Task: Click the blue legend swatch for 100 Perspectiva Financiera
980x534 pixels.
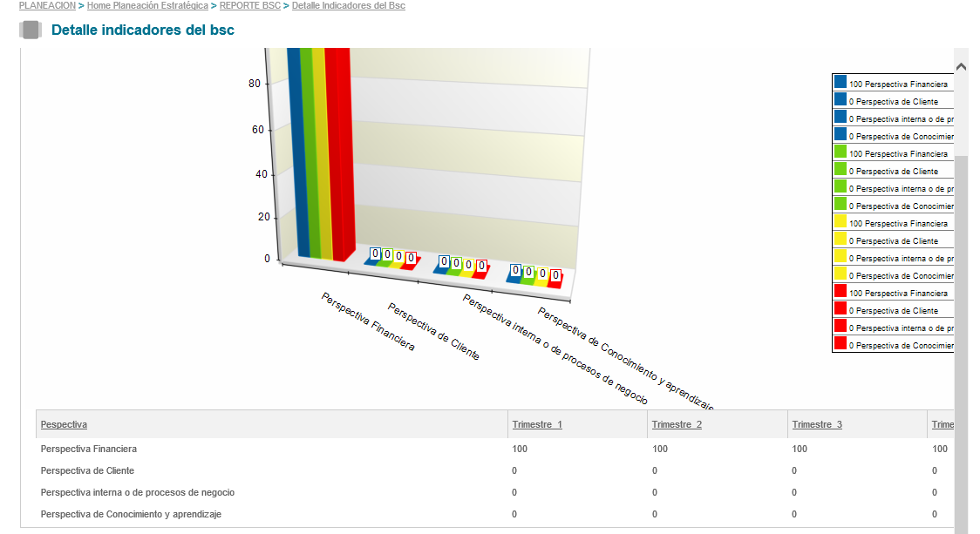Action: pos(840,82)
